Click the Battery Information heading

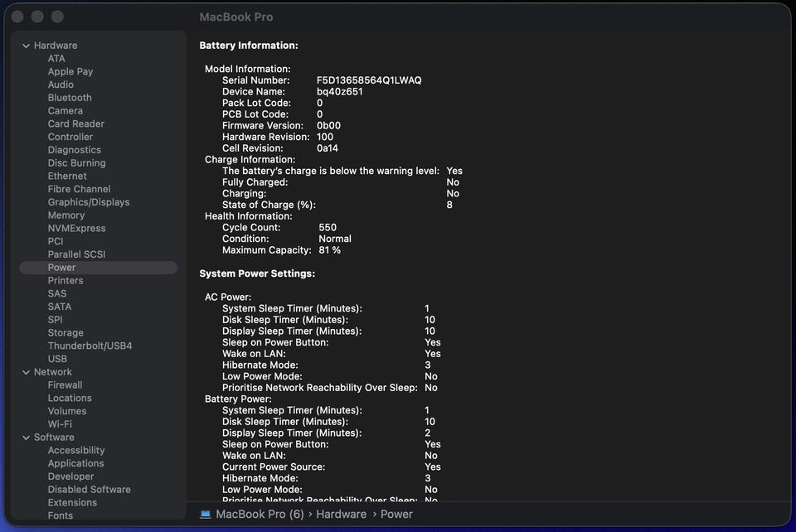click(x=249, y=46)
